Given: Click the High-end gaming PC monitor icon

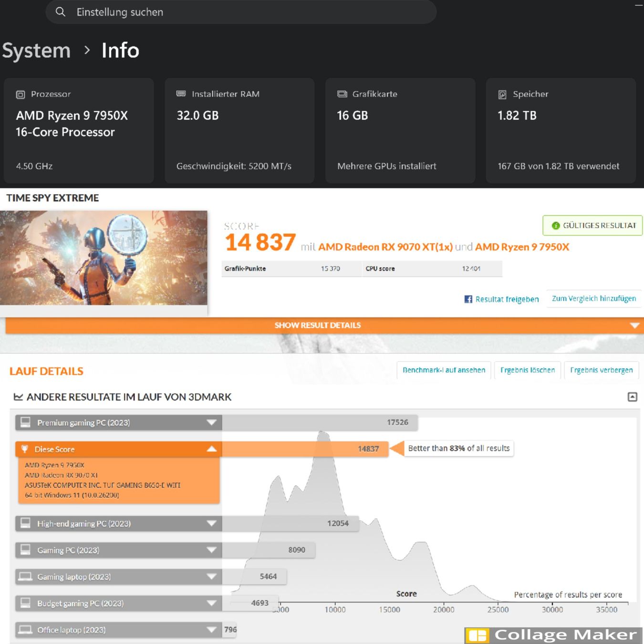Looking at the screenshot, I should 26,523.
